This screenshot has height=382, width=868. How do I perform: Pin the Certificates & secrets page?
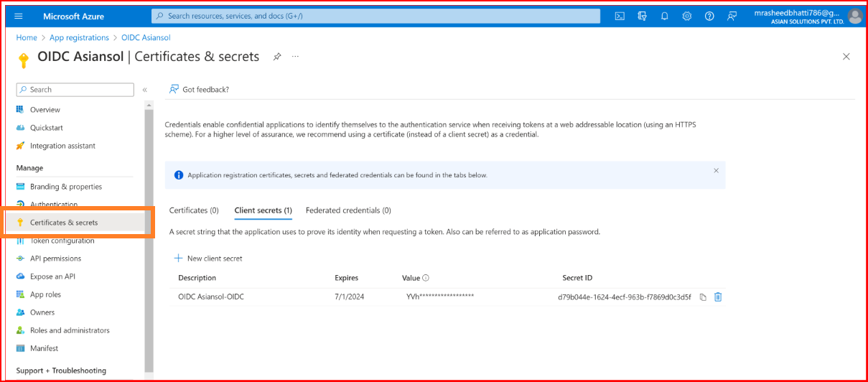click(x=277, y=57)
